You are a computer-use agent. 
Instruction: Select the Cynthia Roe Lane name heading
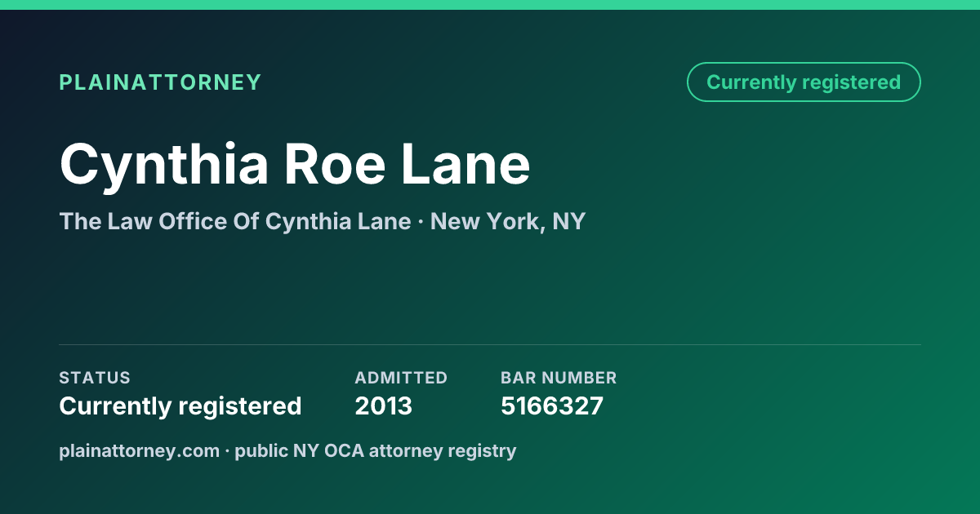(295, 165)
